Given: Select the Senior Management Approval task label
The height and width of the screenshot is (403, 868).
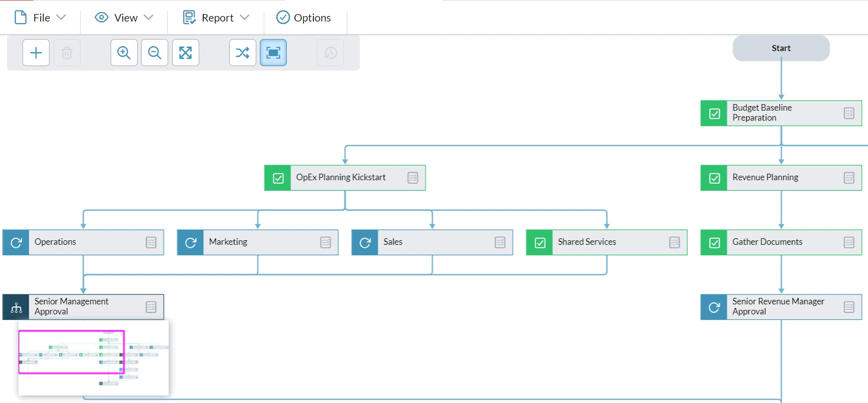Looking at the screenshot, I should [71, 306].
